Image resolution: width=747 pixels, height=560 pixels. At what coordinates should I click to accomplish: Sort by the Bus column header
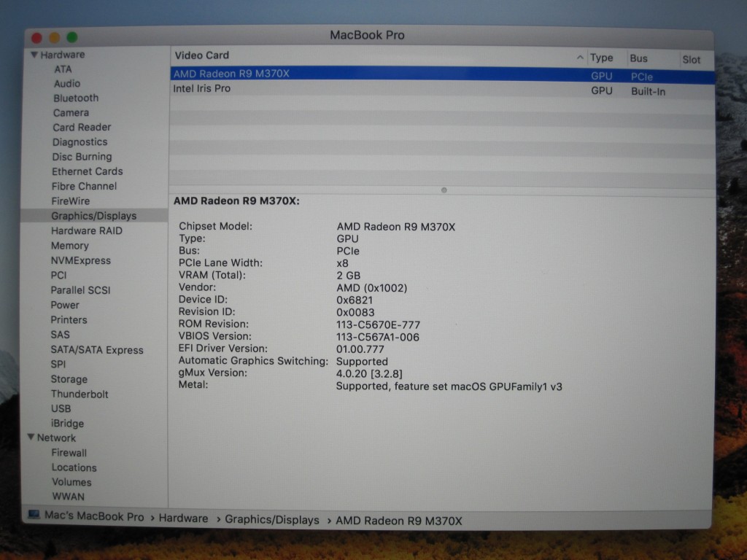(x=638, y=58)
